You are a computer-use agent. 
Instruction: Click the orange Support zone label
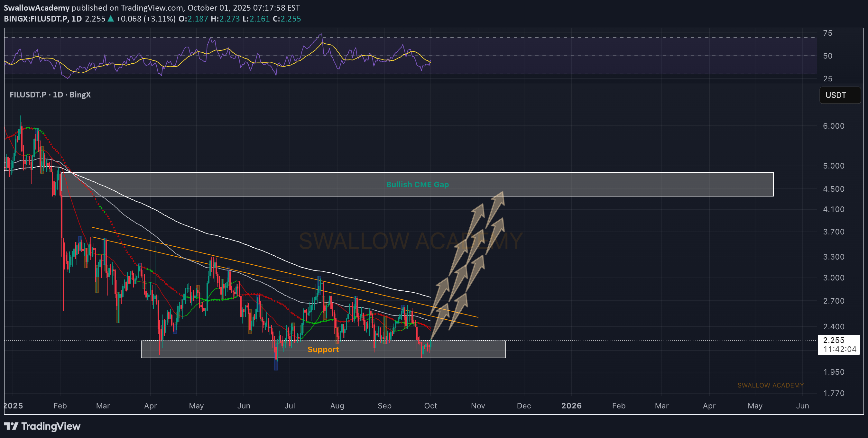(x=323, y=350)
